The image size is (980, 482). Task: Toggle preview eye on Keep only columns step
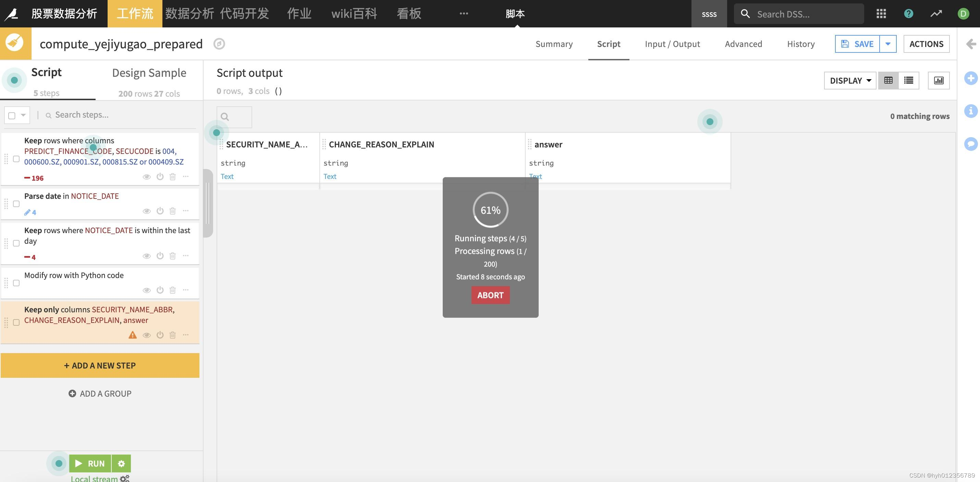(x=146, y=335)
